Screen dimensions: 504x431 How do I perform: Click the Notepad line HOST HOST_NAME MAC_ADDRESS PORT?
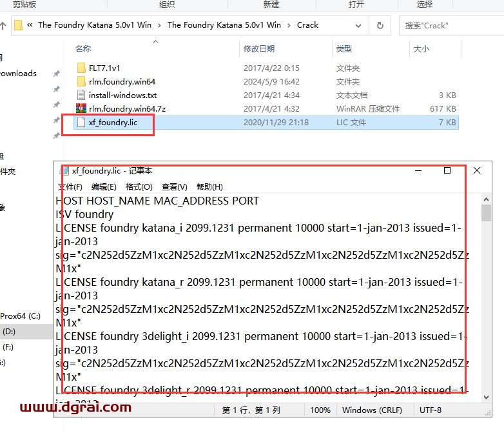pyautogui.click(x=157, y=201)
